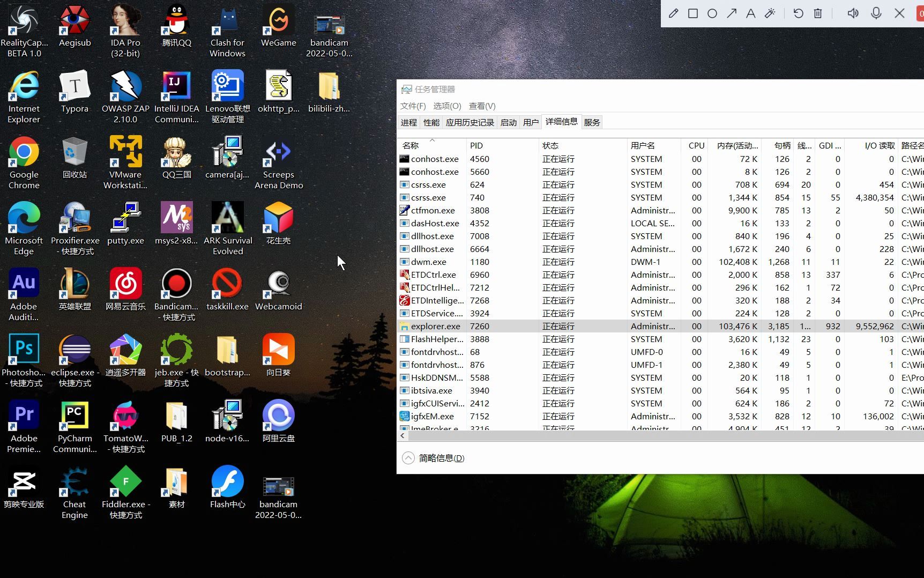Select the Cheat Engine desktop icon

[x=74, y=493]
